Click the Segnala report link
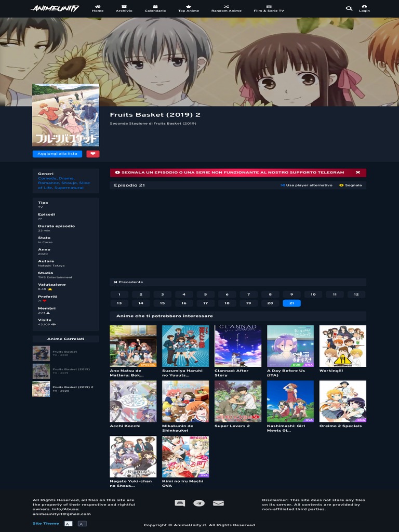This screenshot has height=532, width=399. click(x=351, y=185)
